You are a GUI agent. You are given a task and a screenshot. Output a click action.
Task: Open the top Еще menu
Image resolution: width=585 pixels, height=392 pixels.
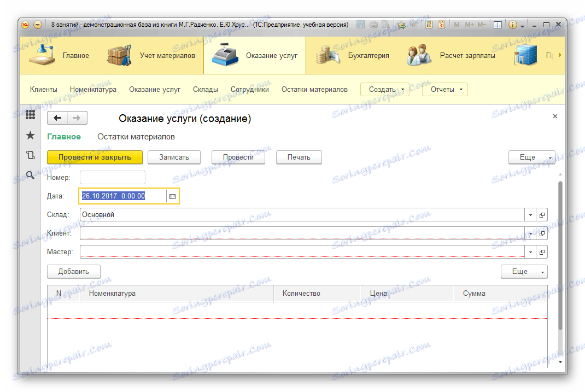tap(531, 157)
